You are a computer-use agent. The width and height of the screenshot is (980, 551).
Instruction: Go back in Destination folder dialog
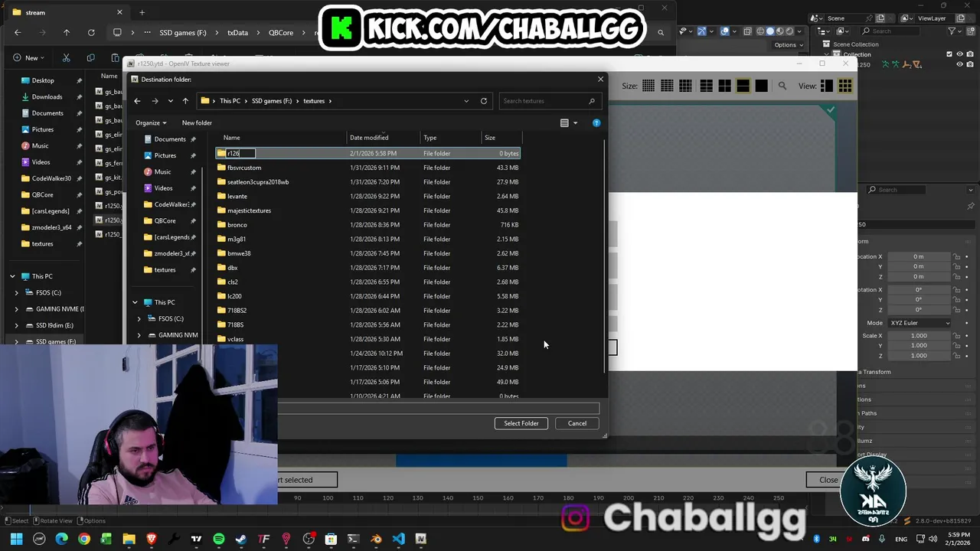137,101
